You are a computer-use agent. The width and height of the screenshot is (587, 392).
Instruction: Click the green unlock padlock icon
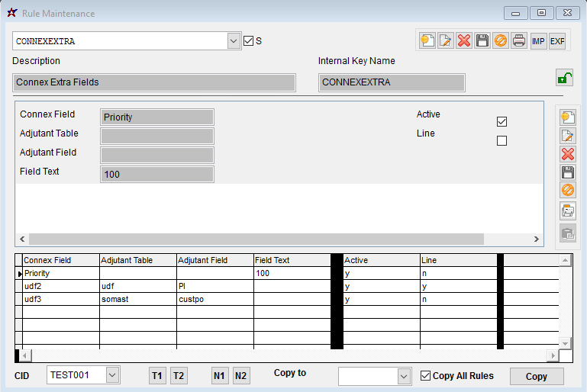pos(564,77)
